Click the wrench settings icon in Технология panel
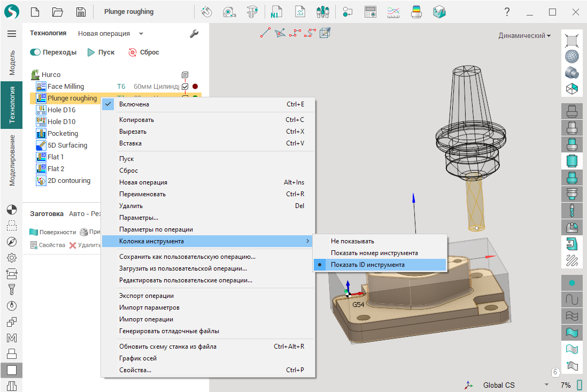This screenshot has width=587, height=392. 194,34
